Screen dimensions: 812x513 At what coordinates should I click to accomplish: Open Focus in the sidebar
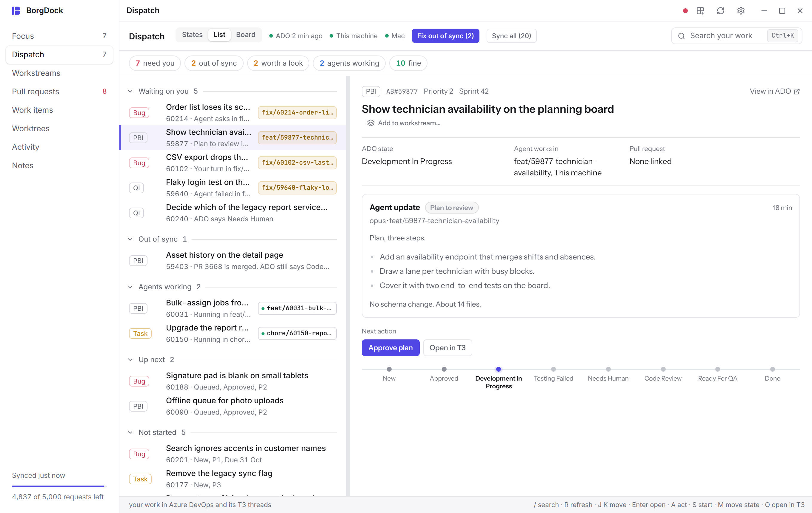pyautogui.click(x=59, y=36)
